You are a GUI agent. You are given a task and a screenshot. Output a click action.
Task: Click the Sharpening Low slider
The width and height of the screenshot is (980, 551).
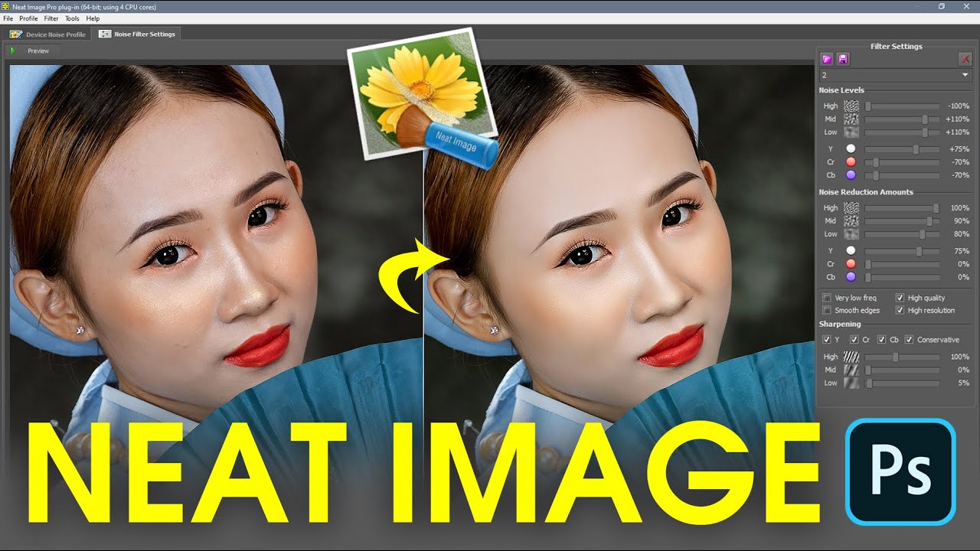click(902, 383)
